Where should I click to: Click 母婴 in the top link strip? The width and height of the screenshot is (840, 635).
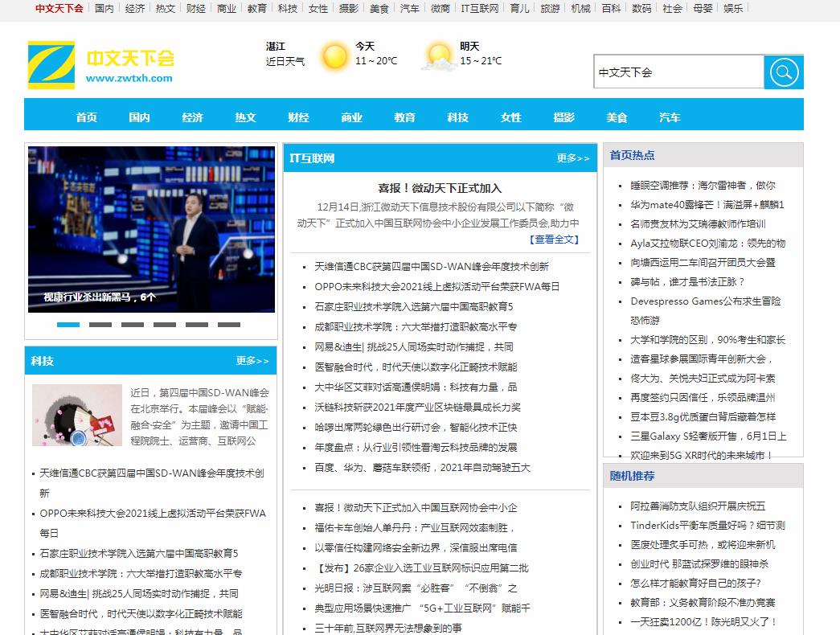coord(703,9)
